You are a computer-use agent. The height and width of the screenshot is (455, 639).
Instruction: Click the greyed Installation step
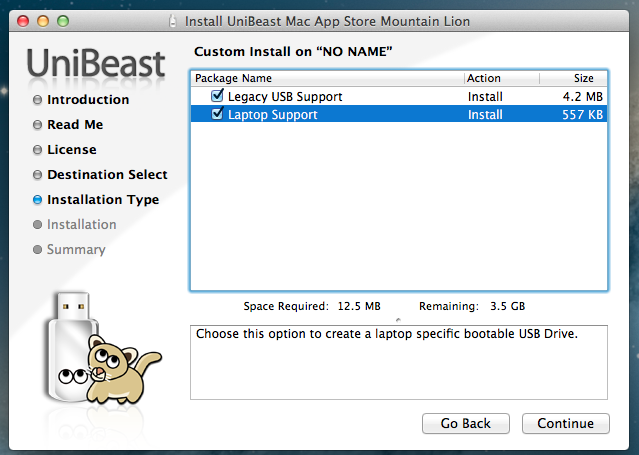click(82, 225)
